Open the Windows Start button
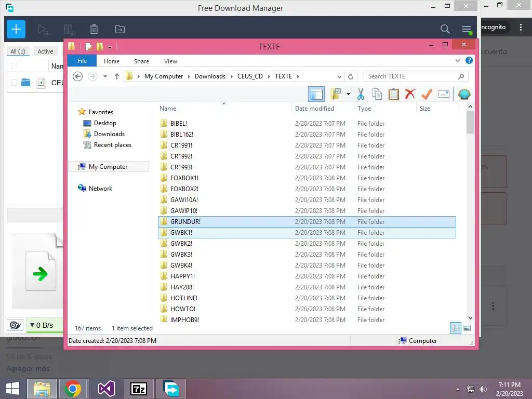The width and height of the screenshot is (532, 399). pos(12,389)
